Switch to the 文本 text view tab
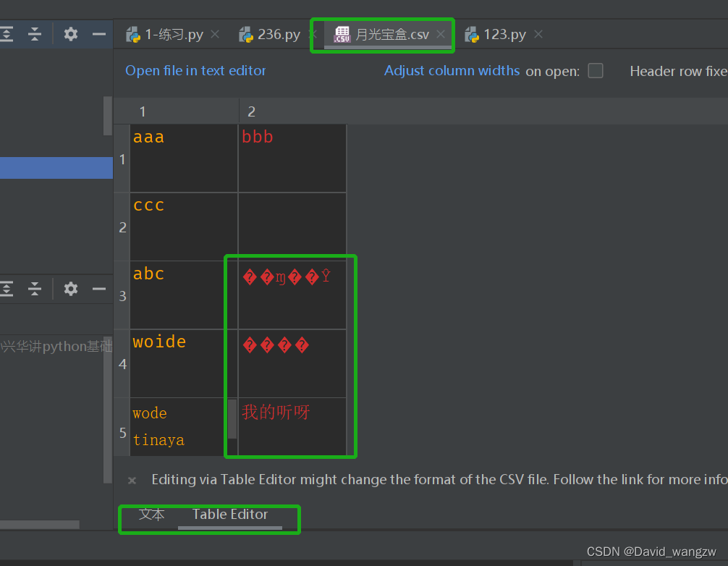728x566 pixels. click(152, 514)
